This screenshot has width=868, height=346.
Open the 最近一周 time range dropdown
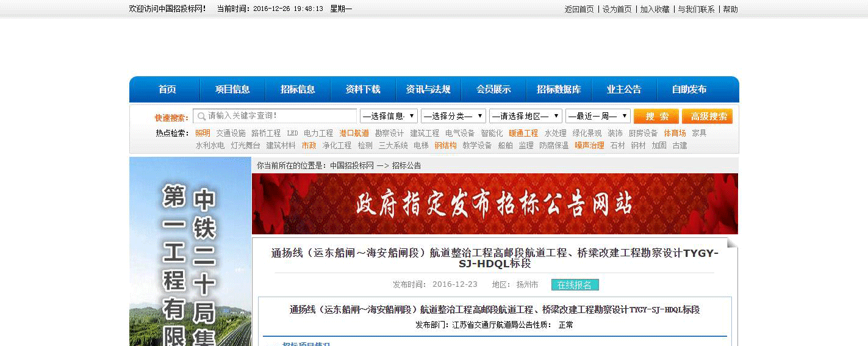pyautogui.click(x=598, y=116)
